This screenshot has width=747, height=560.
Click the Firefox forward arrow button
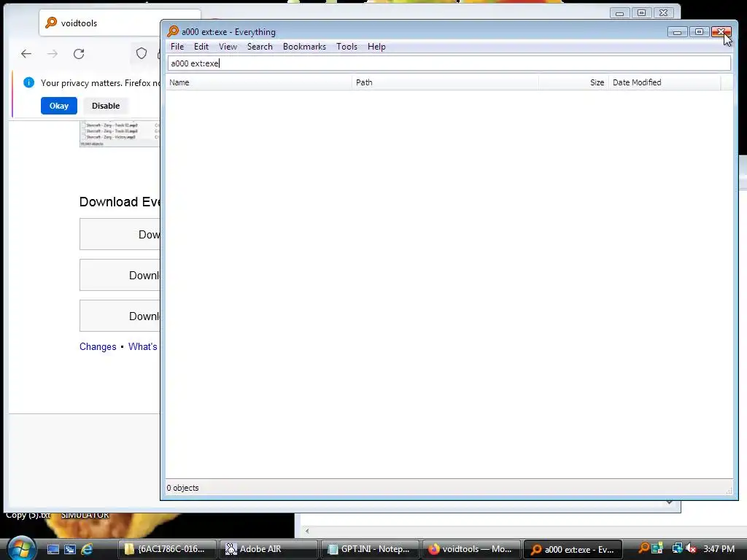pos(53,54)
